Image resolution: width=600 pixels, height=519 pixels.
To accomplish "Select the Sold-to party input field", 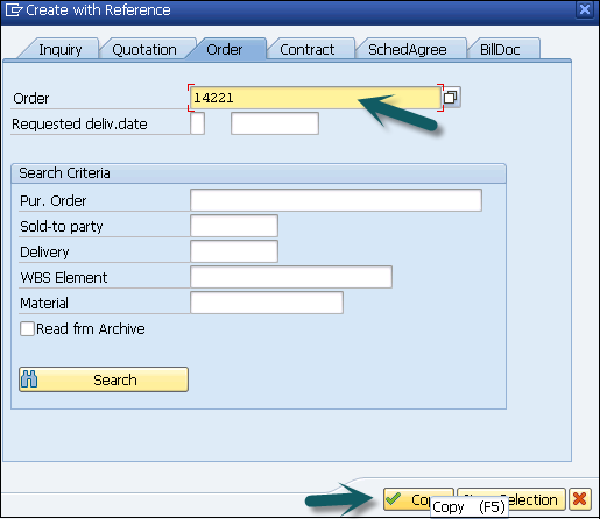I will pyautogui.click(x=233, y=226).
